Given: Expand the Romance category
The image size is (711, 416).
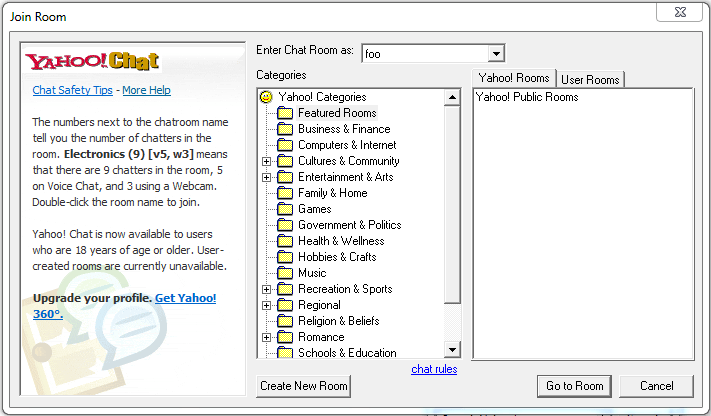Looking at the screenshot, I should point(267,338).
